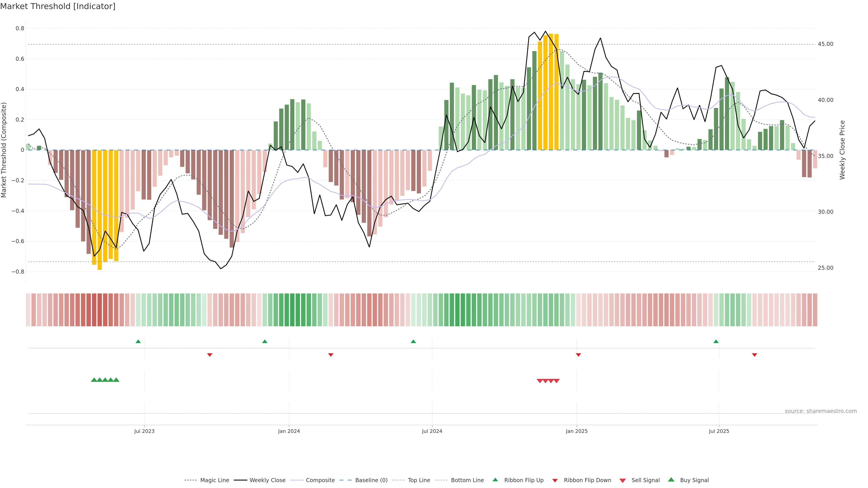Click the Buy Signal legend marker icon

[671, 480]
